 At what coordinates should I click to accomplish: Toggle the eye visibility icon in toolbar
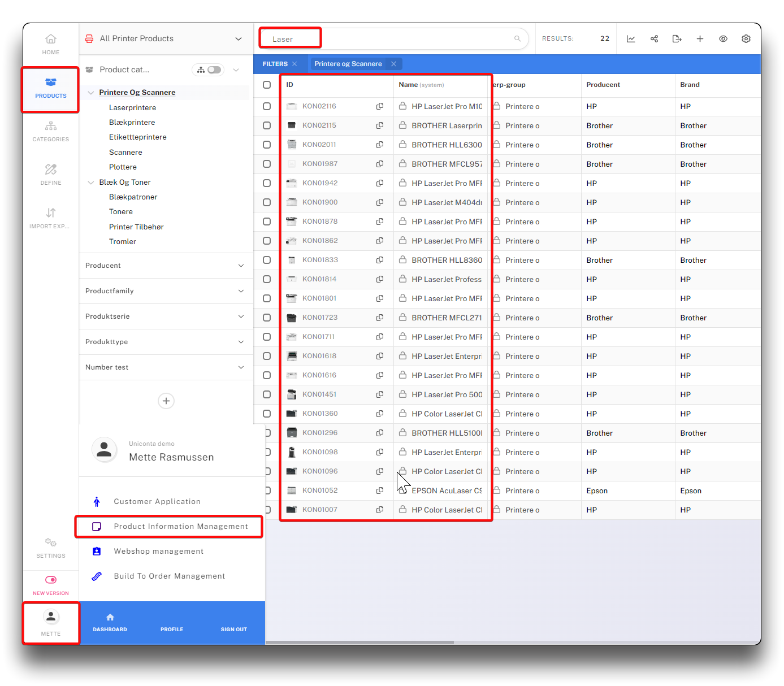[x=723, y=39]
